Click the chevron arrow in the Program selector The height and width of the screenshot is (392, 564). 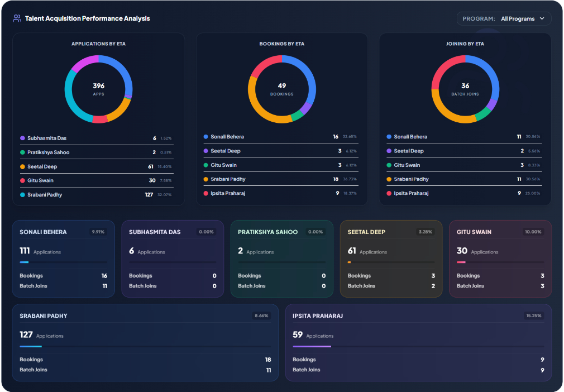pos(542,18)
